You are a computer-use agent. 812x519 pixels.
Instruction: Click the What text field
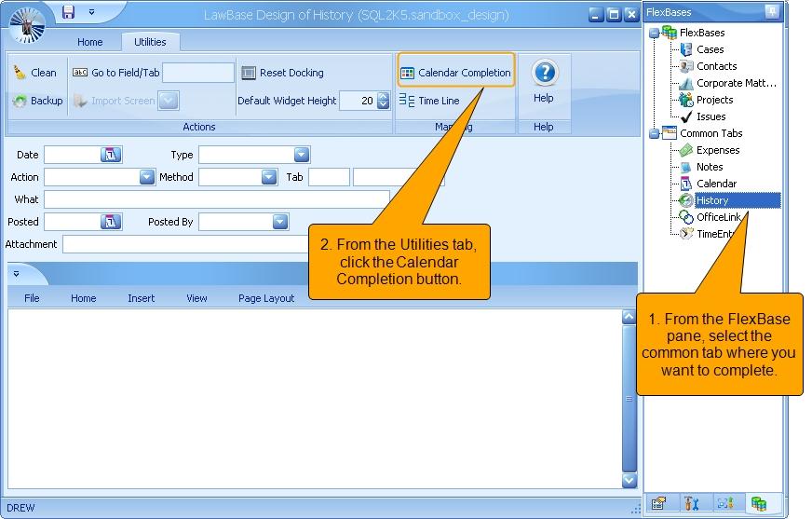point(217,199)
